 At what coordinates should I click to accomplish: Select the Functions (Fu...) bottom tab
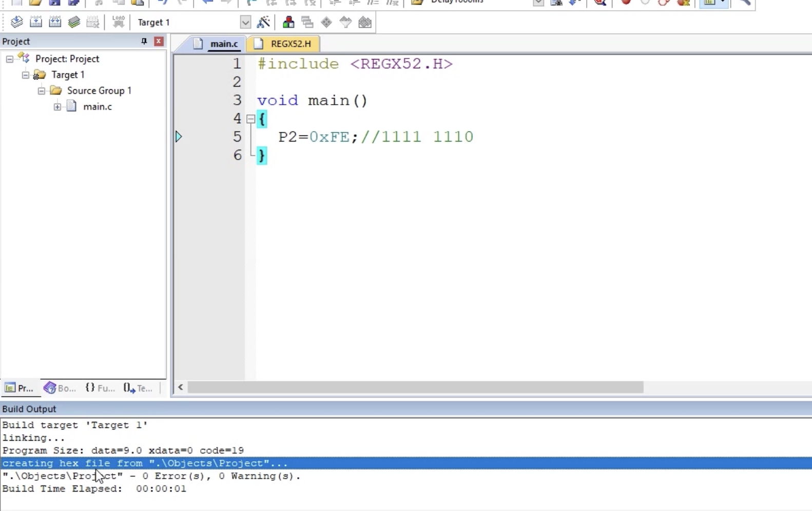point(100,388)
